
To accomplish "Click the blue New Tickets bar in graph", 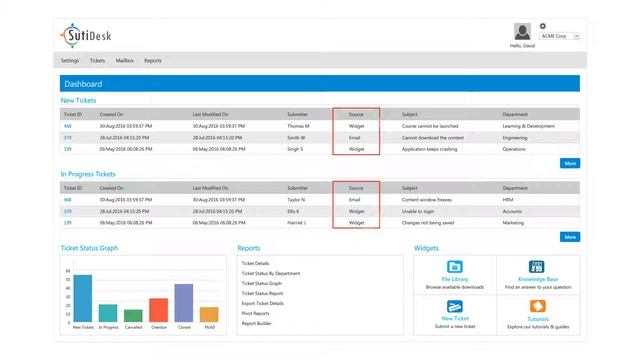I will click(x=82, y=298).
